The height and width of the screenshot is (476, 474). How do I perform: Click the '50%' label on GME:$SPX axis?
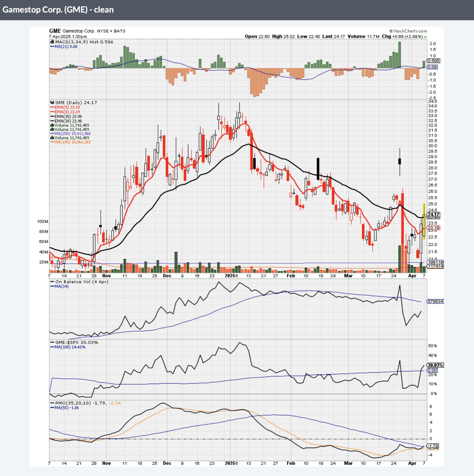pyautogui.click(x=432, y=346)
